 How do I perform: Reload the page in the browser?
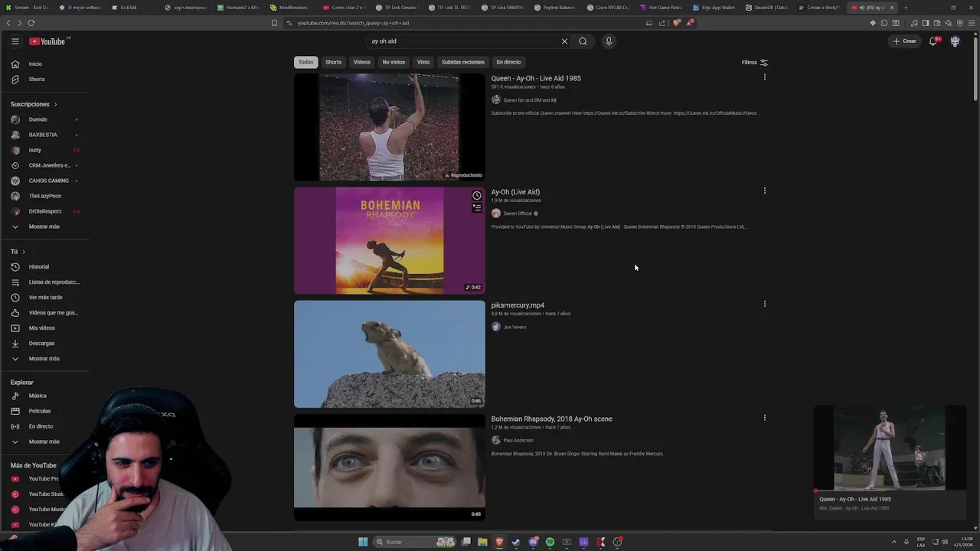coord(31,23)
